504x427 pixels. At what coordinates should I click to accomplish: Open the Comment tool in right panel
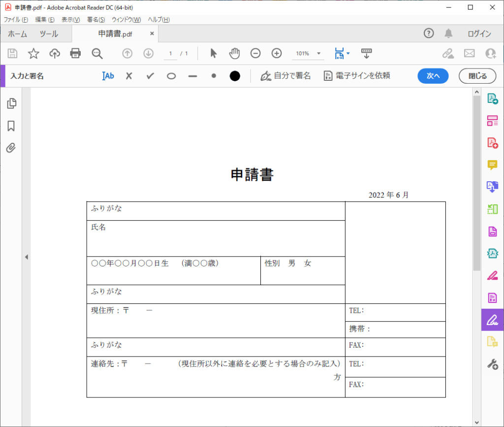pos(492,165)
